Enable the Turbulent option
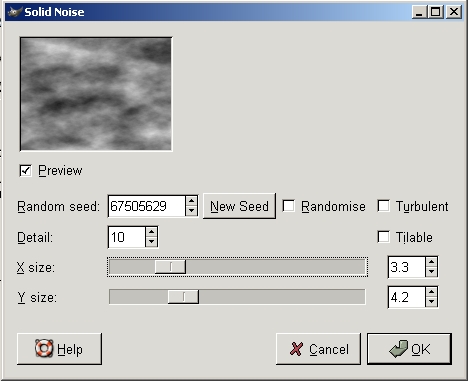 384,206
